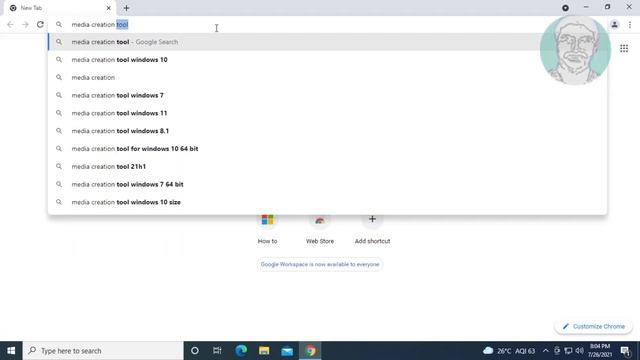640x360 pixels.
Task: Open the Windows Start menu
Action: [11, 351]
